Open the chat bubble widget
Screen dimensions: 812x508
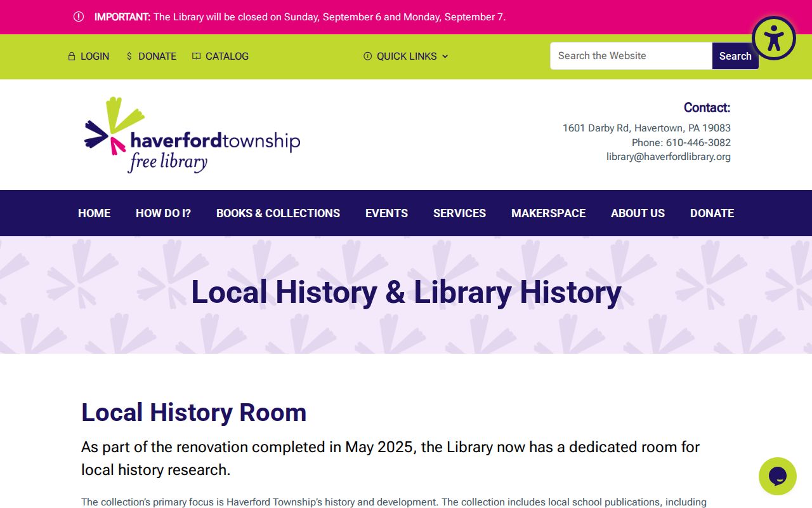[778, 476]
